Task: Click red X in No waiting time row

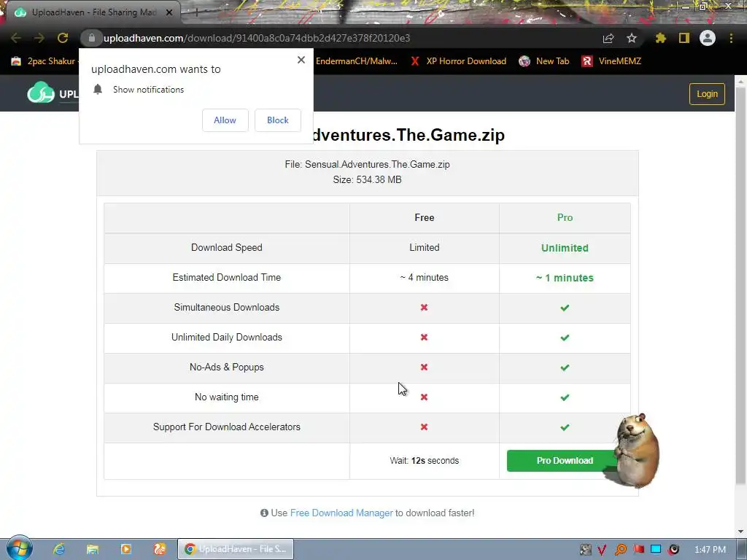Action: tap(424, 397)
